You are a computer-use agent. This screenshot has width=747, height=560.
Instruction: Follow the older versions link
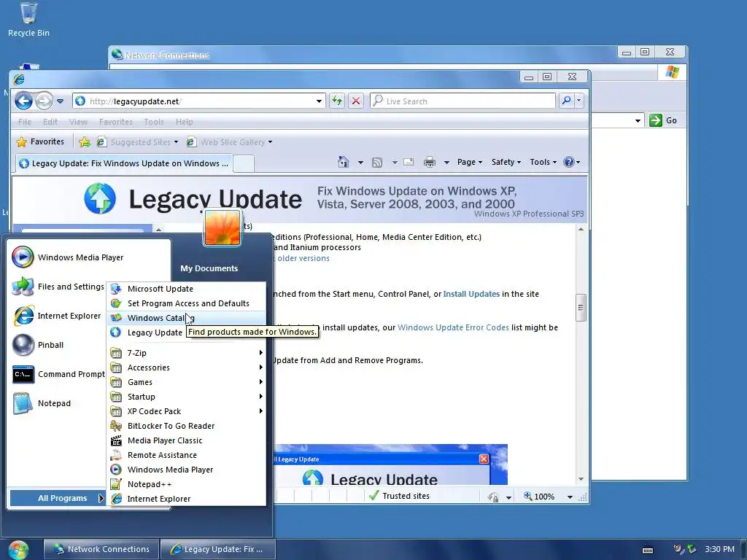point(303,258)
